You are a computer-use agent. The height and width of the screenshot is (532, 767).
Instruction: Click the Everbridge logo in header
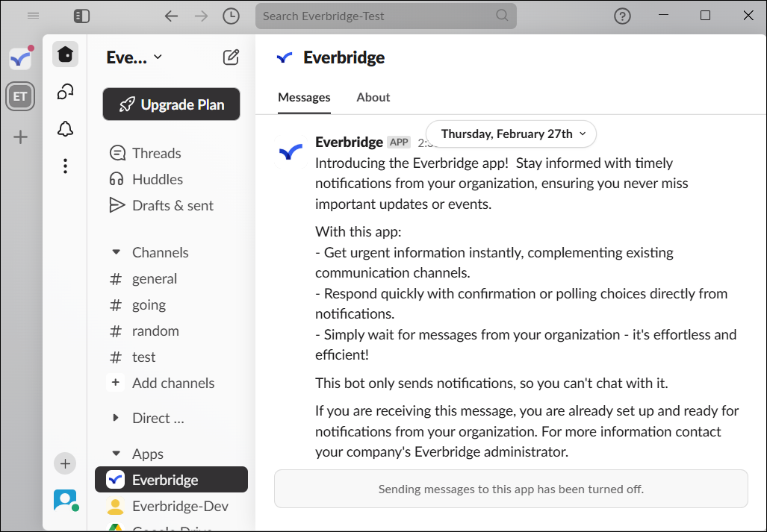pos(285,57)
